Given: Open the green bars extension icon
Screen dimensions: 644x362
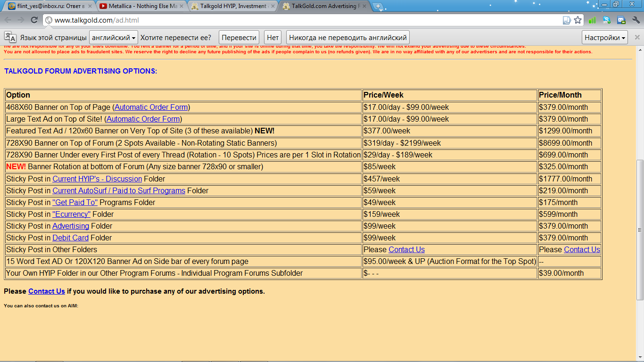Looking at the screenshot, I should (592, 20).
